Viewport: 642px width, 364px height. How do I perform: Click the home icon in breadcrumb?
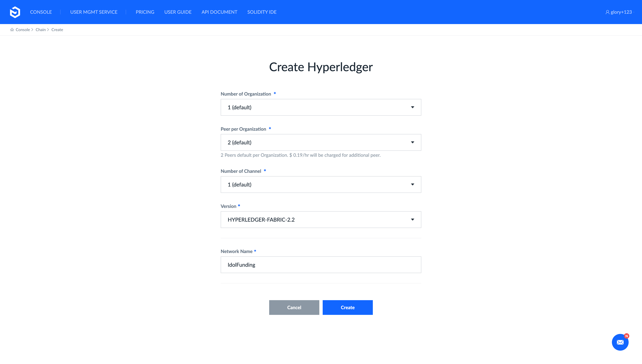click(12, 30)
